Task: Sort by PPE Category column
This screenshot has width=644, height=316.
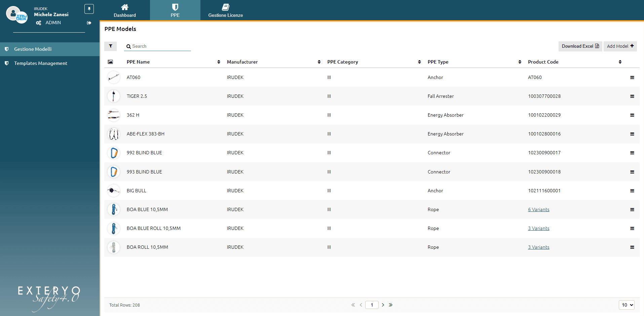Action: [419, 62]
